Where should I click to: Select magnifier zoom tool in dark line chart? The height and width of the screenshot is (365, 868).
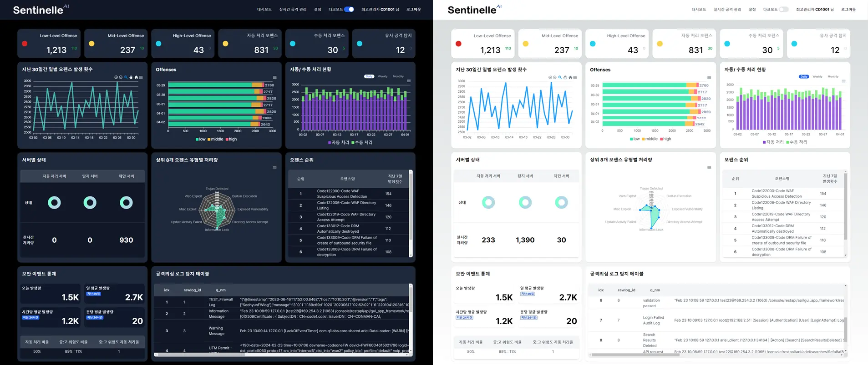[x=126, y=77]
